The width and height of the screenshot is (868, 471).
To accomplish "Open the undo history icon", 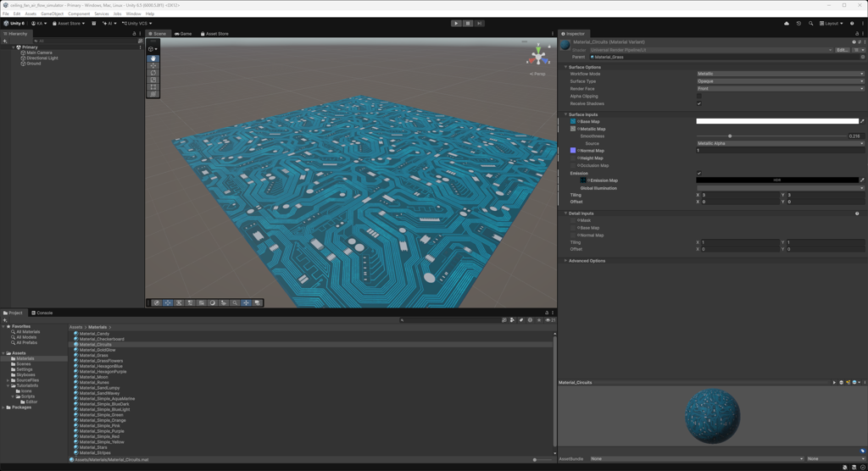I will [798, 23].
